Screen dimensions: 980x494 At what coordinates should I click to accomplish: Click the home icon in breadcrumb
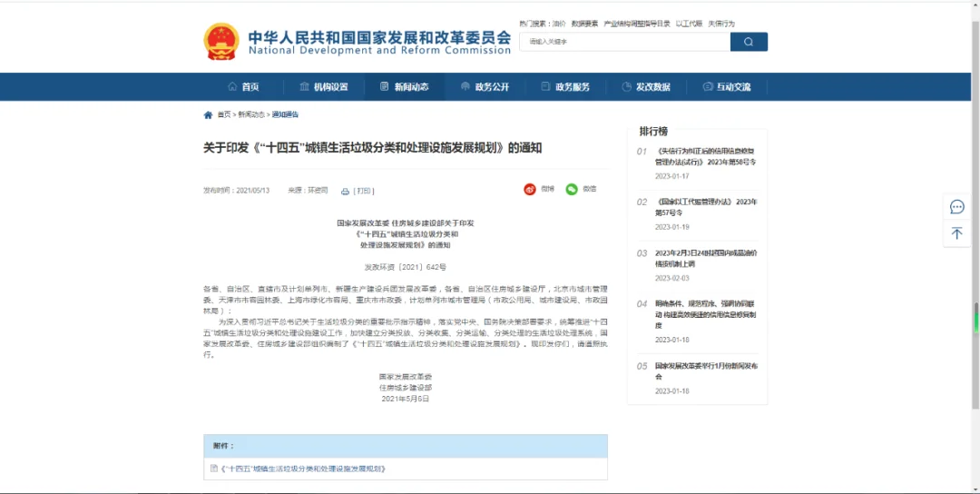tap(208, 115)
